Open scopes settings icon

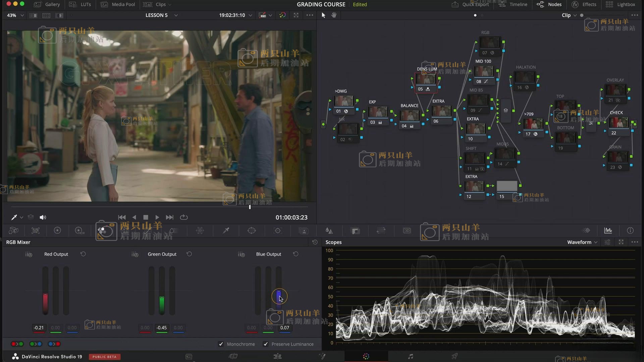607,242
